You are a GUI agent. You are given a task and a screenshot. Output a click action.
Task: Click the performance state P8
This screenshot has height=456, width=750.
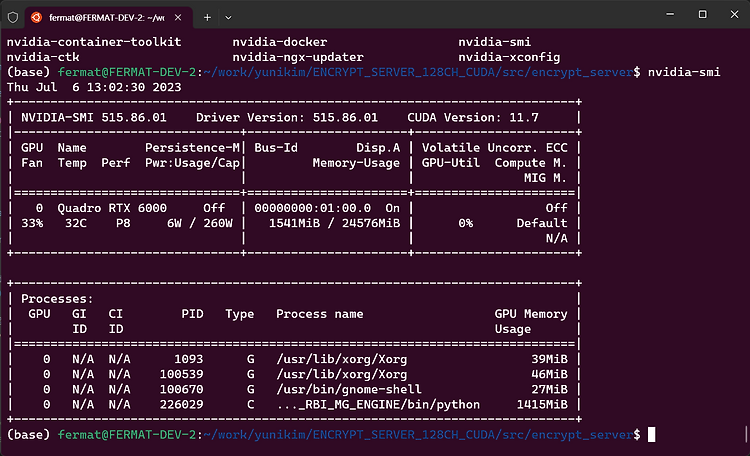123,223
